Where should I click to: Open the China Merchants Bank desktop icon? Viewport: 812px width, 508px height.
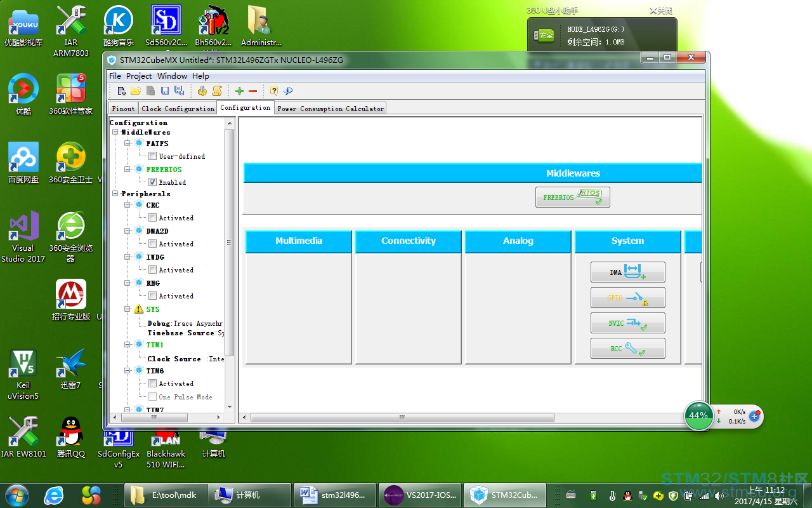[x=71, y=300]
